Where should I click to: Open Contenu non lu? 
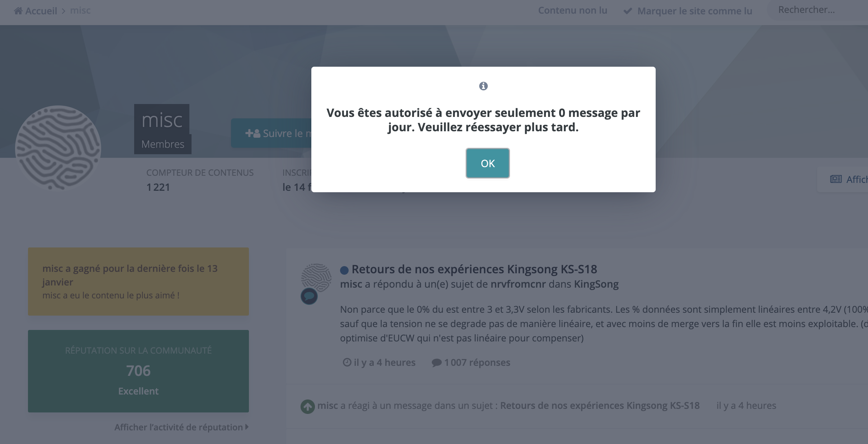click(572, 10)
